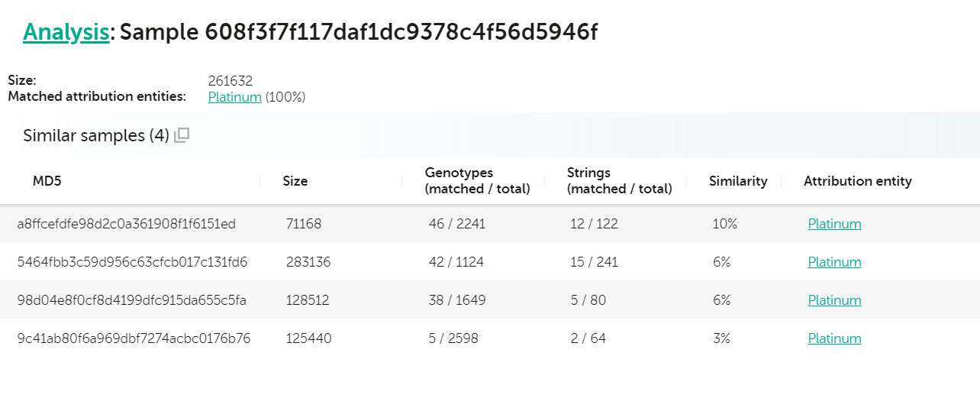Click the sample size value 261632
The image size is (980, 411).
click(x=230, y=81)
